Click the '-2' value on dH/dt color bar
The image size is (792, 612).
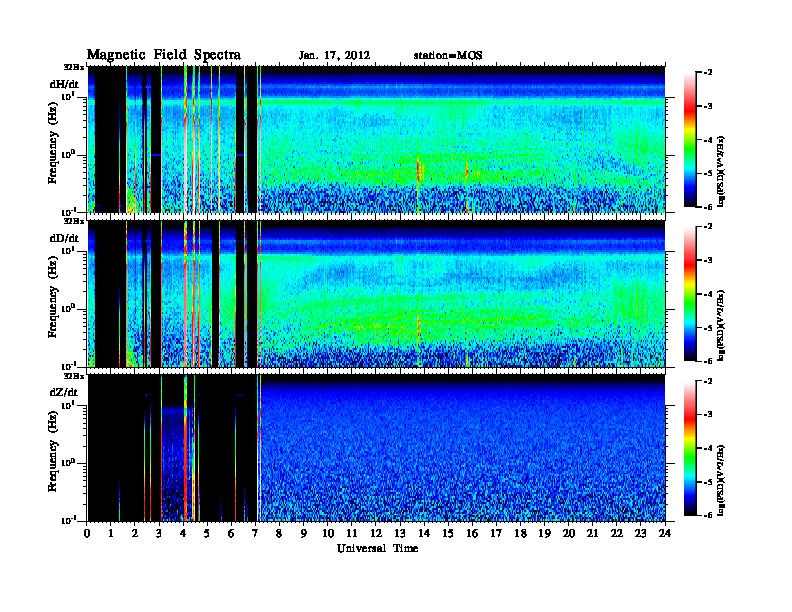click(707, 73)
